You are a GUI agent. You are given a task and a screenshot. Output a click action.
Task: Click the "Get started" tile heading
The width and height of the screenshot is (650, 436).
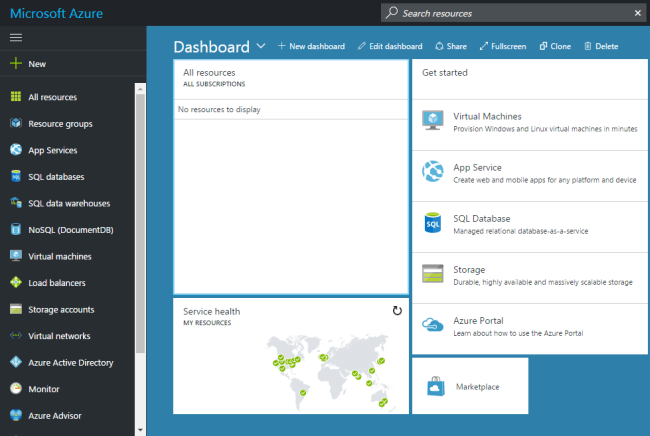444,73
